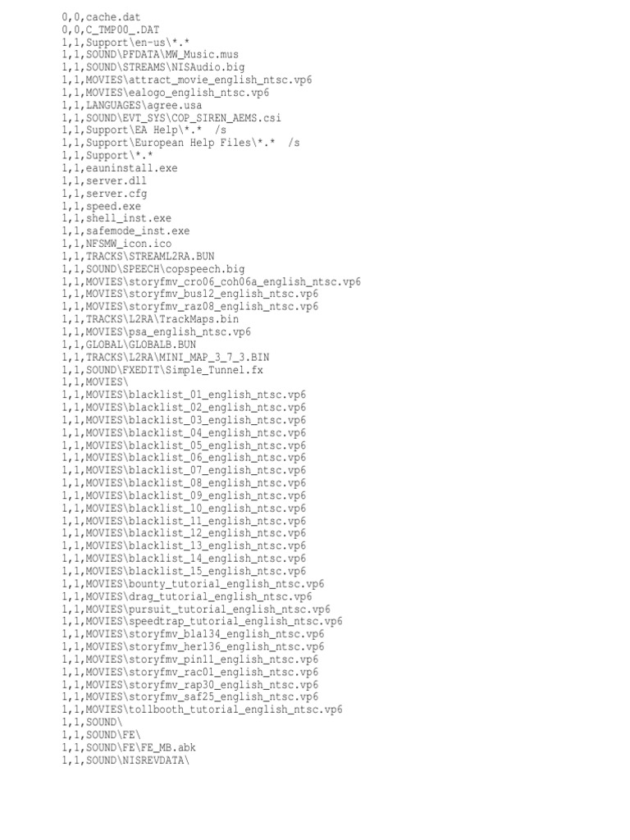Select the MW_Music.mus line
630x840 pixels.
(x=150, y=55)
